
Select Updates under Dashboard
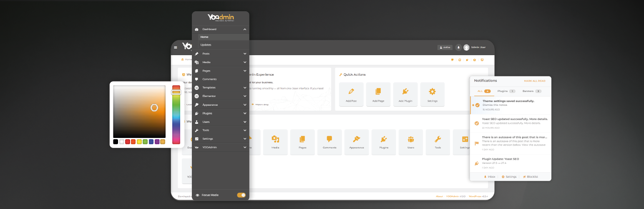pyautogui.click(x=224, y=45)
